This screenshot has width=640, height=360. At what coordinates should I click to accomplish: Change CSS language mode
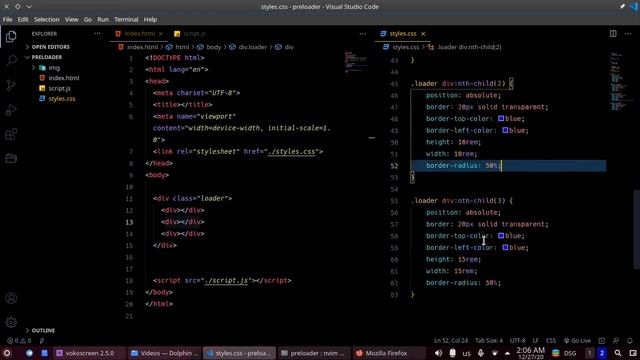[551, 340]
